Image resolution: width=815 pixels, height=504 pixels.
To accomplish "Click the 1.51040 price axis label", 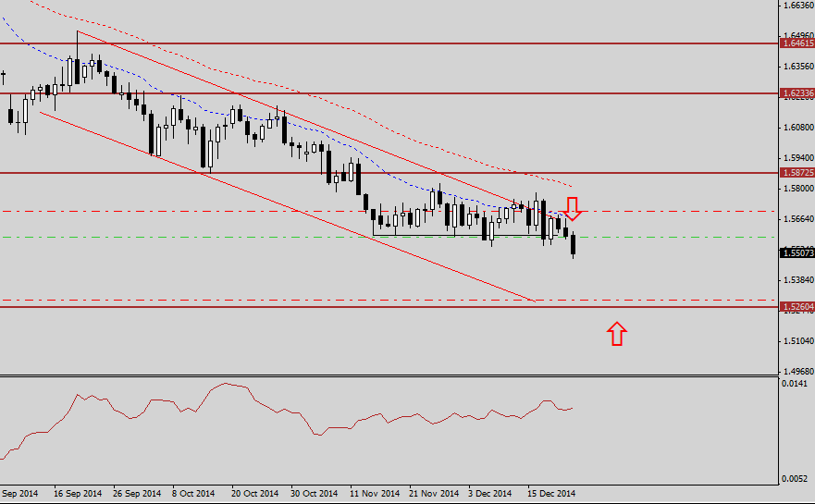I will 796,341.
